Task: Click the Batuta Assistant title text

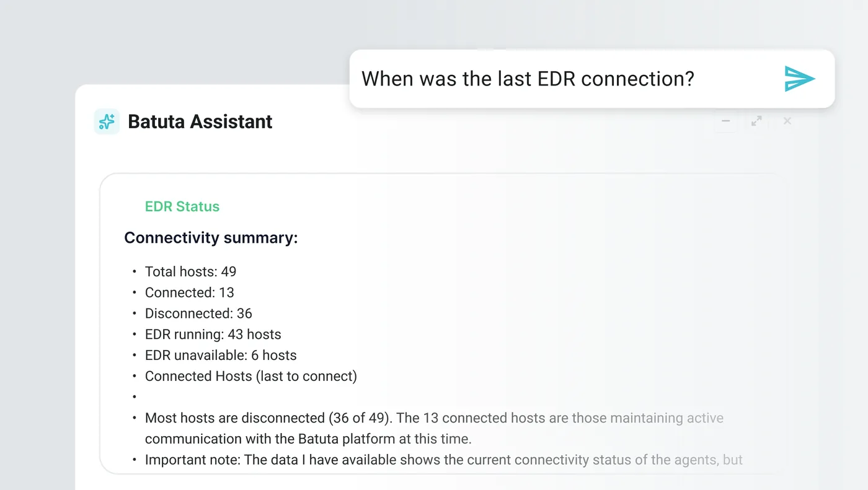Action: point(200,121)
